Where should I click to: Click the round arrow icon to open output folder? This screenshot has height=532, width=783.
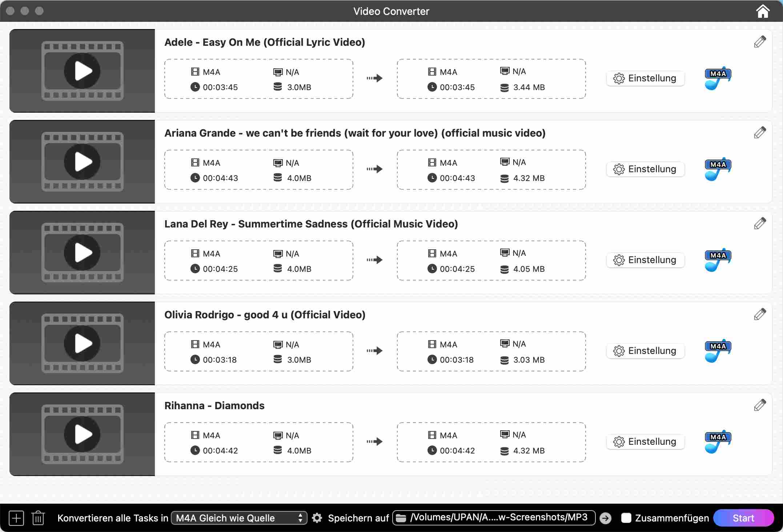pos(605,518)
